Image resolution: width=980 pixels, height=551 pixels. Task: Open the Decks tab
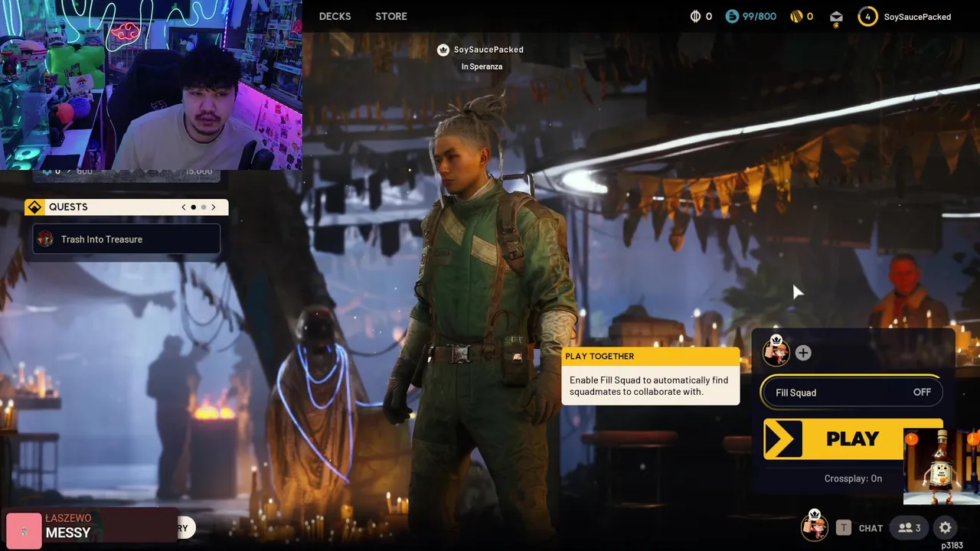[x=335, y=16]
